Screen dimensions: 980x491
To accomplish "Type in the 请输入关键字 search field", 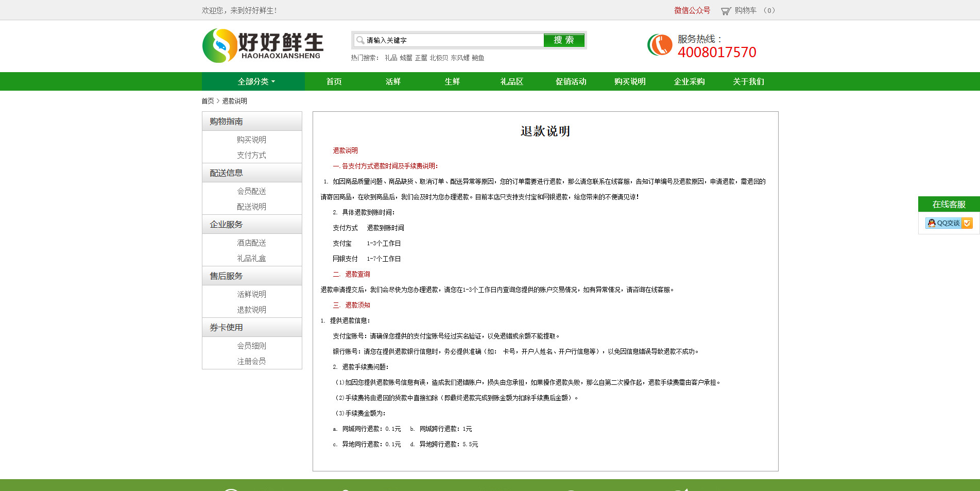I will point(453,40).
